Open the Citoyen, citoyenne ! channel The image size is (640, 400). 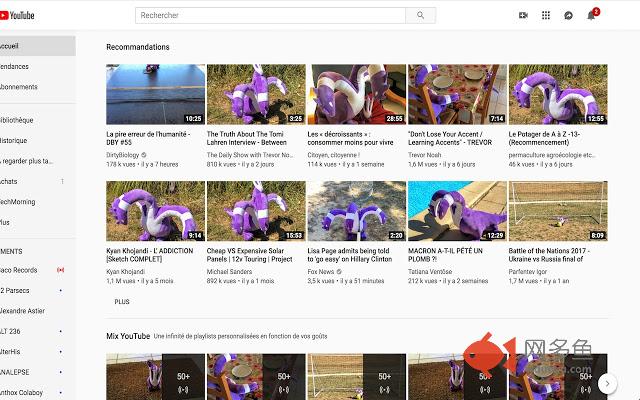tap(333, 155)
